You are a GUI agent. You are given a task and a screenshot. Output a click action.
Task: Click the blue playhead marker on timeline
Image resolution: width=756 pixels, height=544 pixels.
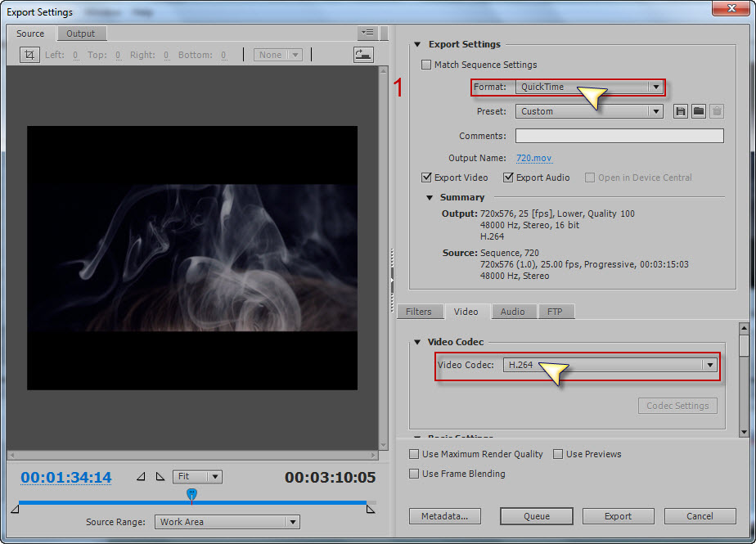tap(191, 494)
